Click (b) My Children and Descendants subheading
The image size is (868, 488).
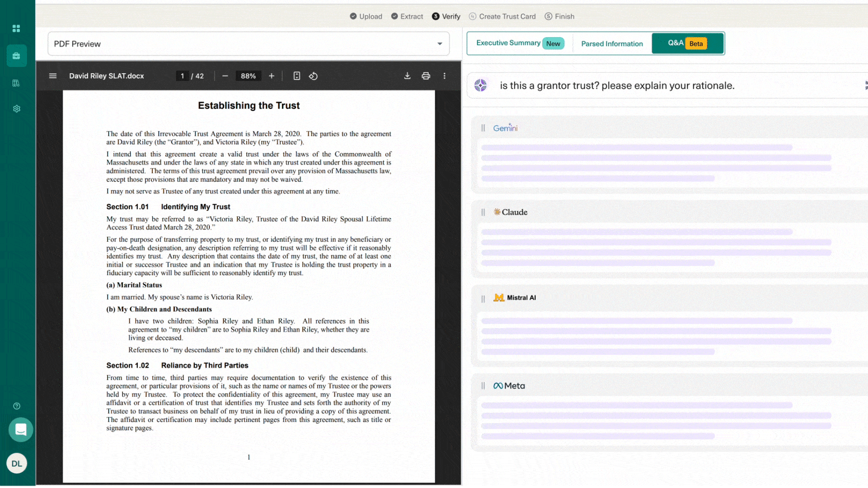[x=159, y=309]
